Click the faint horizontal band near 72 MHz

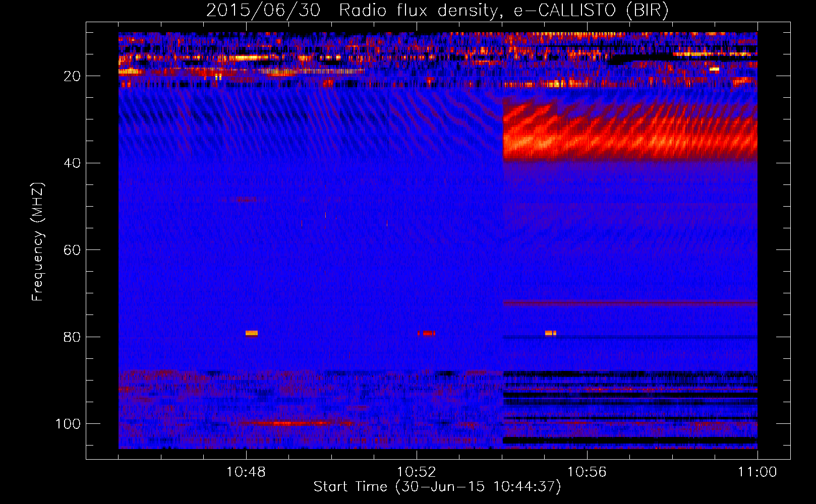coord(630,303)
